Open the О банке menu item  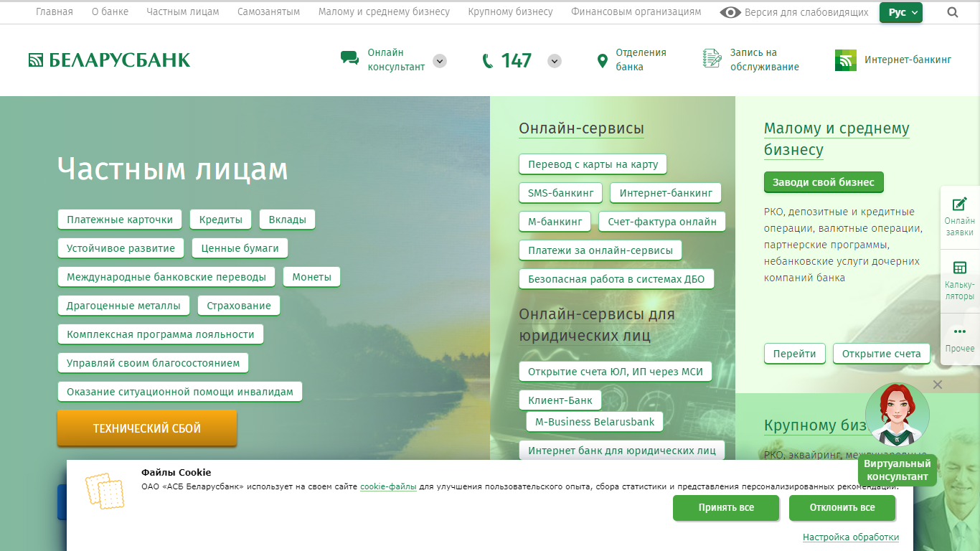point(110,12)
